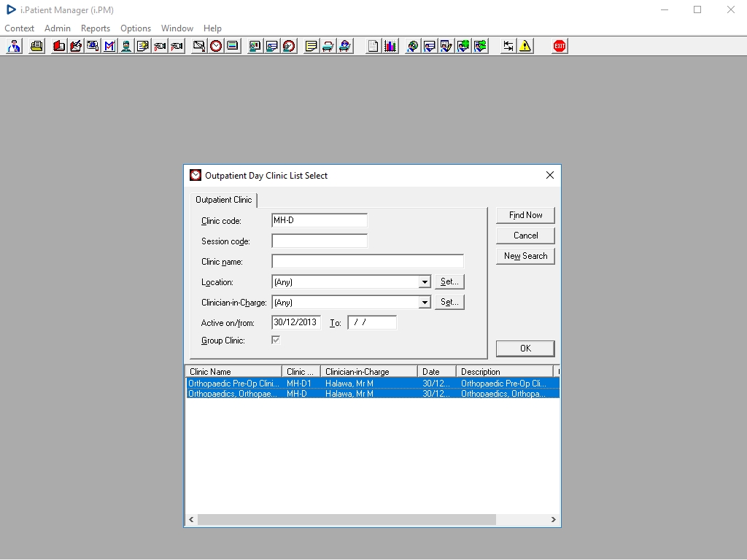This screenshot has width=747, height=560.
Task: Click the pointing hand P toolbar icon
Action: point(177,46)
